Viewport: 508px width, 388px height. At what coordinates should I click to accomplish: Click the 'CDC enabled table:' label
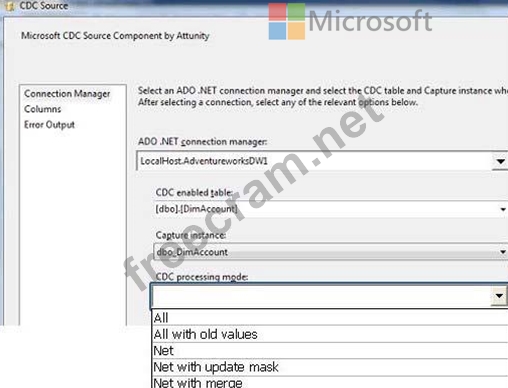[x=194, y=192]
